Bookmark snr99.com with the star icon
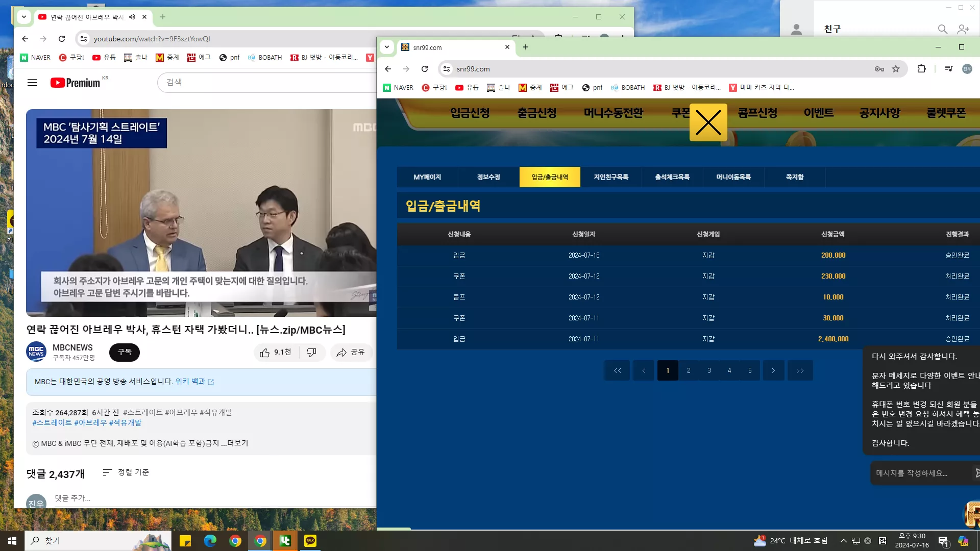This screenshot has width=980, height=551. point(896,69)
